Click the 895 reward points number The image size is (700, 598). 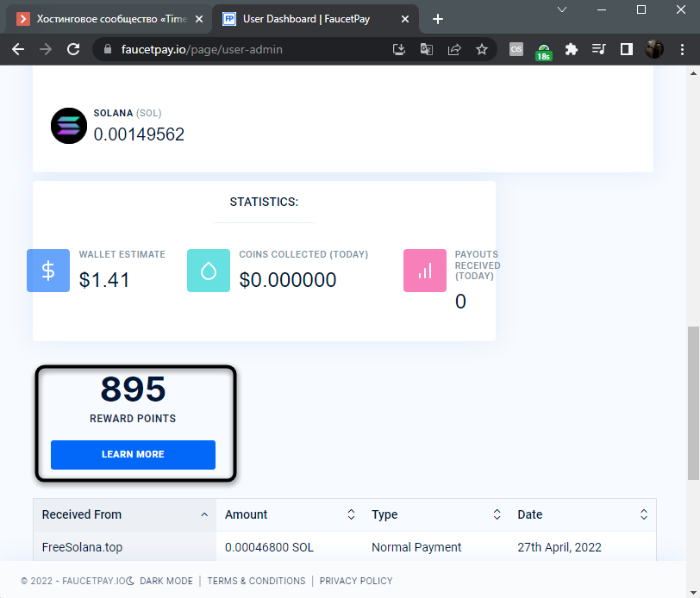[x=133, y=389]
